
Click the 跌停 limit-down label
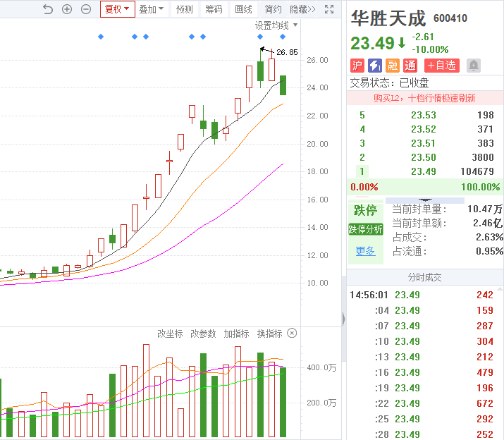(x=365, y=210)
